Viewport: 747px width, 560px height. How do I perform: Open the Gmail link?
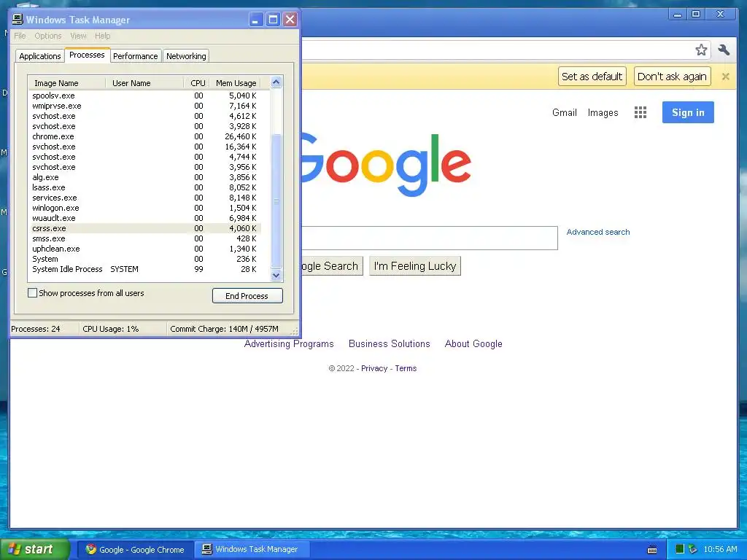tap(564, 112)
